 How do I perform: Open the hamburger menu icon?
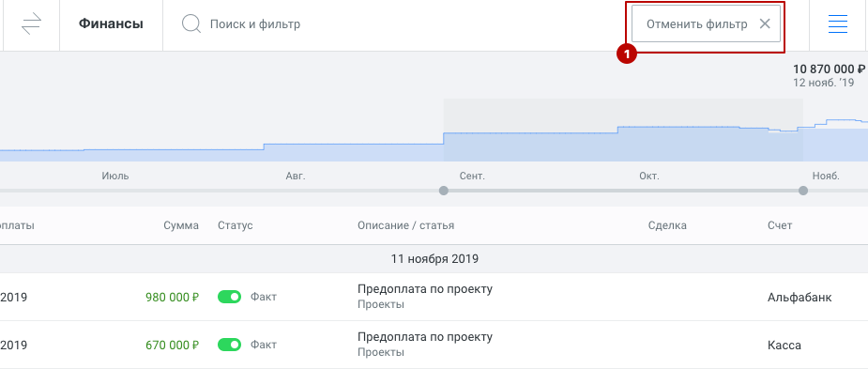[x=838, y=23]
